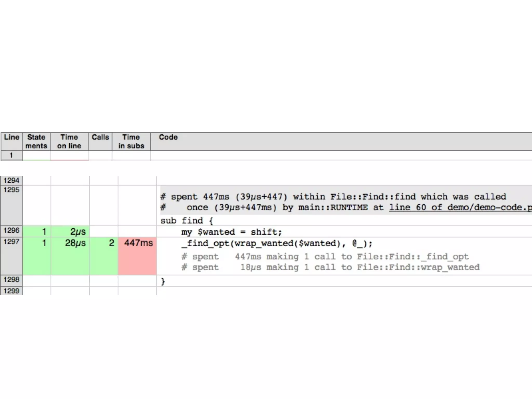This screenshot has height=399, width=532.
Task: Click the 'Time in subs' column header
Action: 131,141
